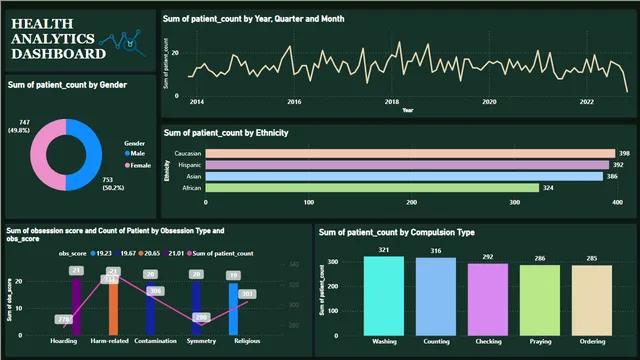The height and width of the screenshot is (360, 640).
Task: Click the 392 value label for Hispanic
Action: click(x=618, y=165)
